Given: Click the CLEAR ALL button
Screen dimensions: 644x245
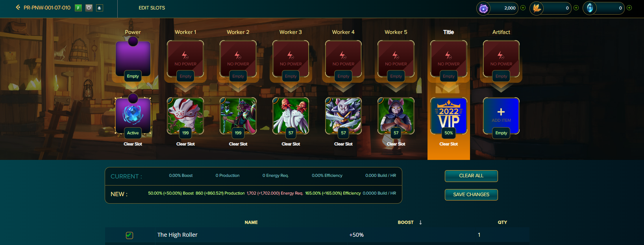Looking at the screenshot, I should (x=471, y=176).
